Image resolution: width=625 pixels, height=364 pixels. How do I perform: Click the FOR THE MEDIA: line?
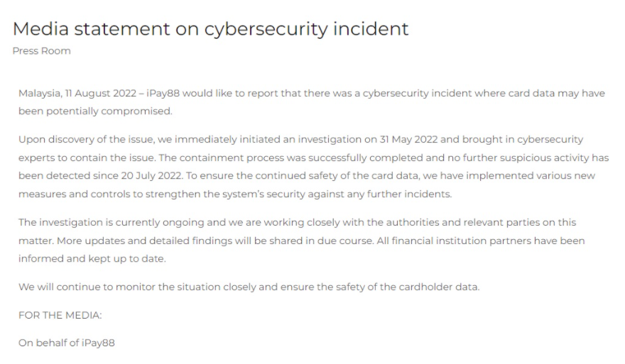click(60, 316)
